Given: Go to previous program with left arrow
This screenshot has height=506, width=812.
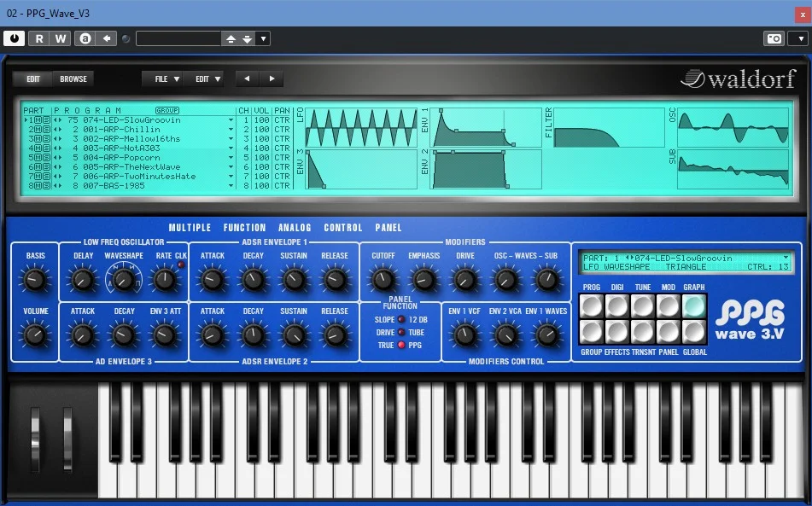Looking at the screenshot, I should pyautogui.click(x=247, y=79).
